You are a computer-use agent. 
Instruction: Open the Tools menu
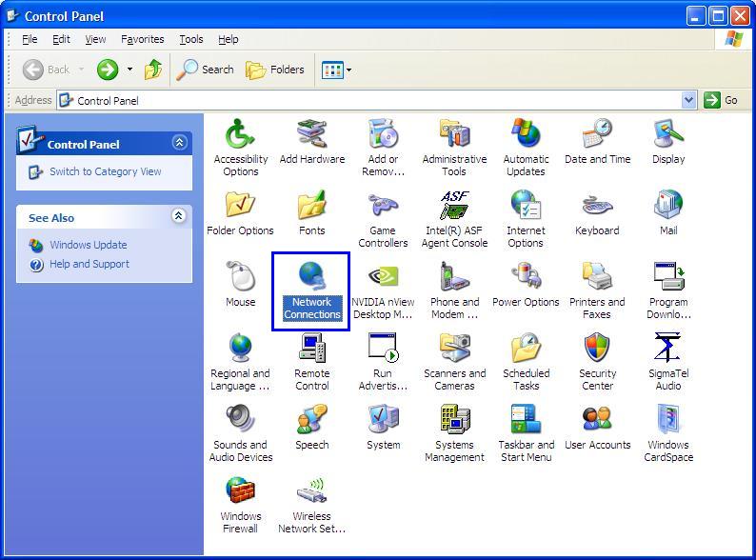pos(191,39)
